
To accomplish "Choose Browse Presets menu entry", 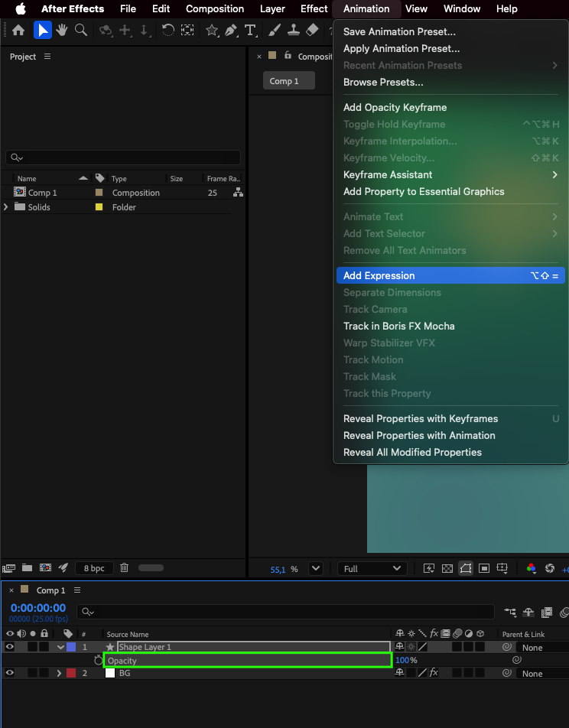I will [x=450, y=82].
